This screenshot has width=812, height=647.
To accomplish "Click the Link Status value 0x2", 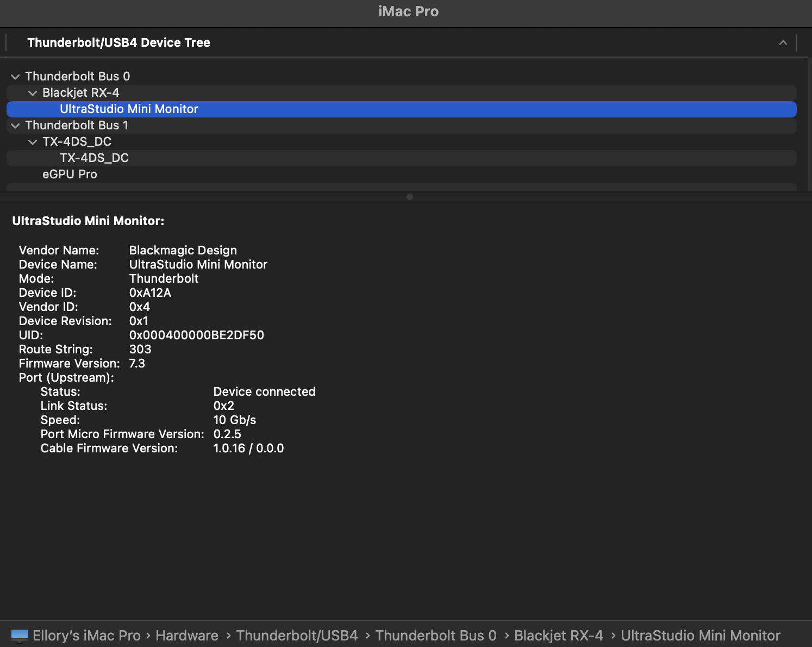I will coord(224,406).
